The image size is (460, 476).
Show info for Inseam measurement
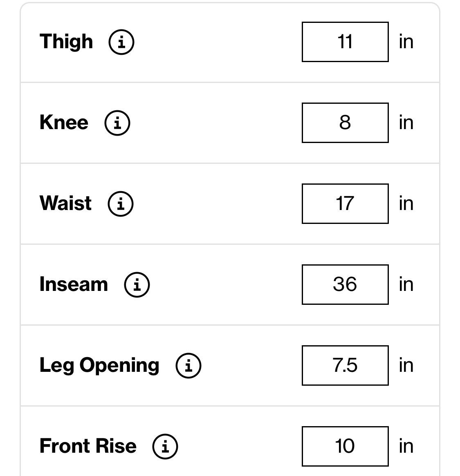pos(137,285)
